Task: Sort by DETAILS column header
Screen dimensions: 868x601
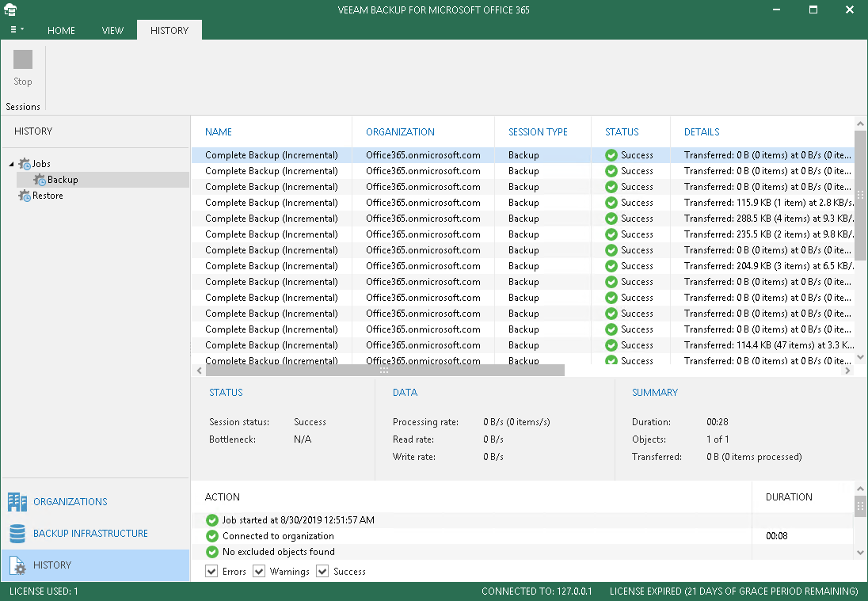Action: [x=702, y=131]
